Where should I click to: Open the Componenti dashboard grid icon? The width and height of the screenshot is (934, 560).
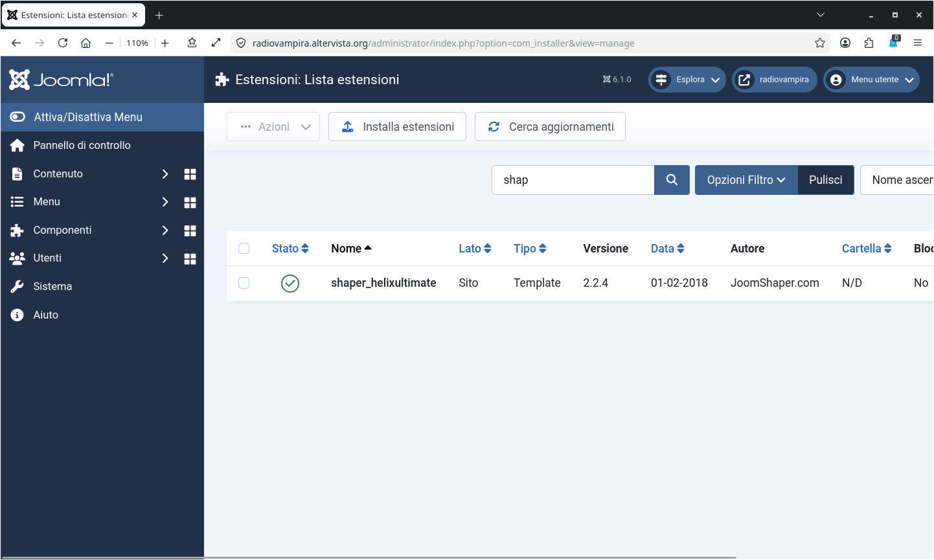190,230
